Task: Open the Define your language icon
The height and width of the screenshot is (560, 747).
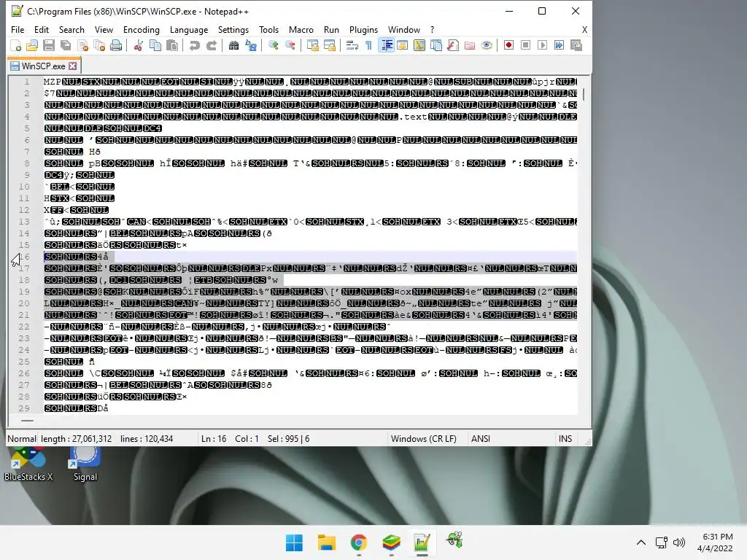Action: click(403, 46)
